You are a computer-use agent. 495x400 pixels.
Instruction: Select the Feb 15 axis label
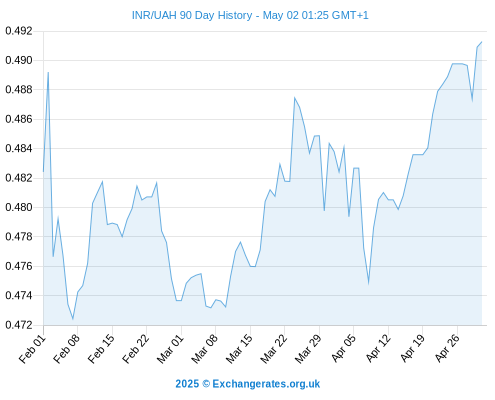(x=101, y=349)
